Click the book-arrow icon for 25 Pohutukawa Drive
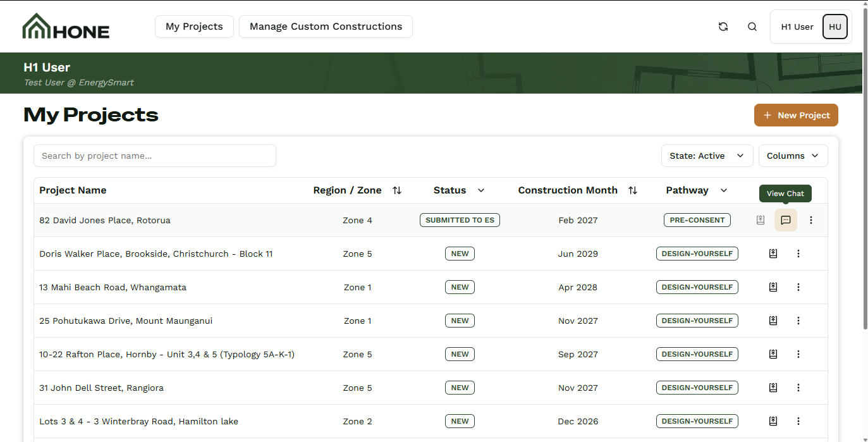868x442 pixels. point(773,321)
